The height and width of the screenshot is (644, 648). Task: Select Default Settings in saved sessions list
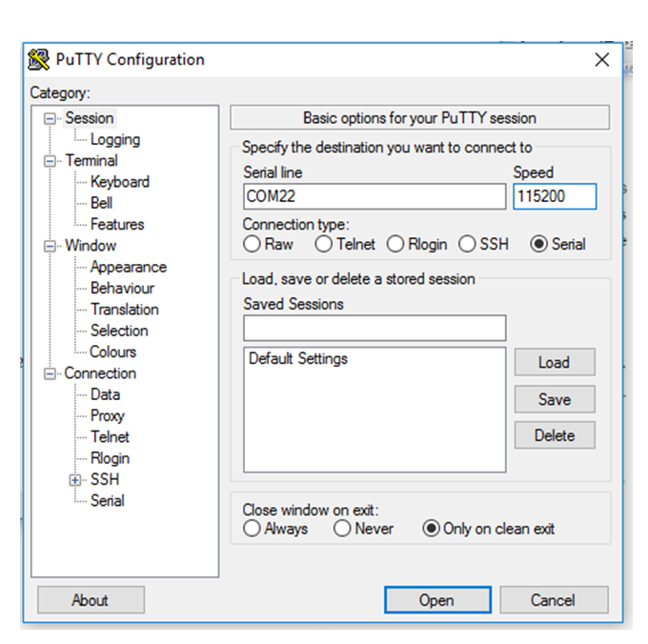298,359
